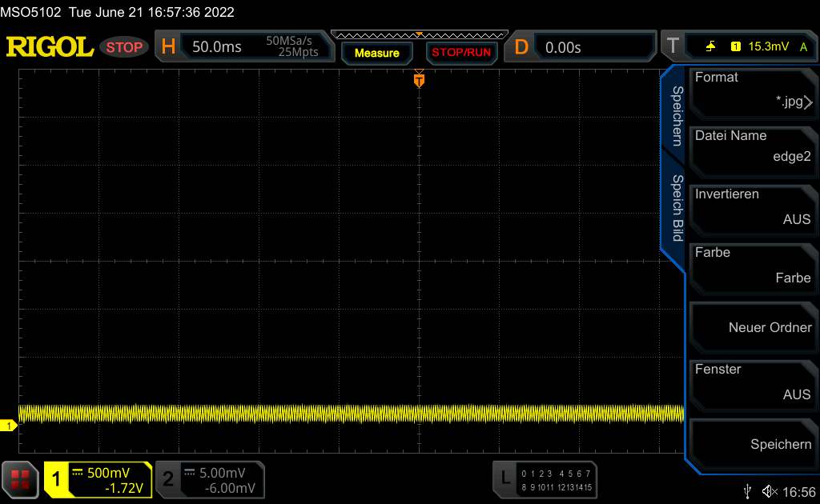Tap the 5.00mV channel 2 scale

(223, 473)
